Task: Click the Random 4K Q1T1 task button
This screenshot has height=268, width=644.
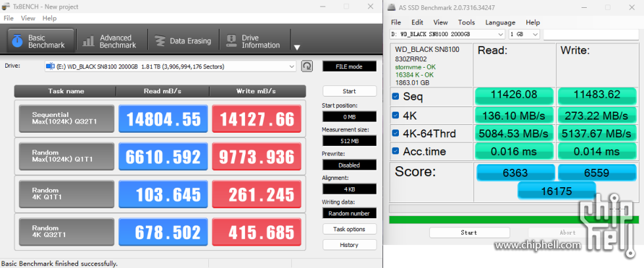Action: pos(66,194)
